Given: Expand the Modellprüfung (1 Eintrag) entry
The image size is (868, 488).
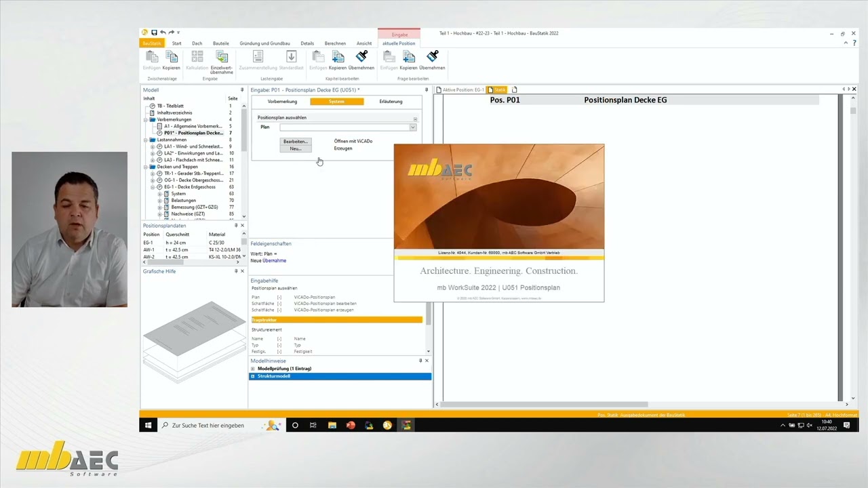Looking at the screenshot, I should [253, 369].
